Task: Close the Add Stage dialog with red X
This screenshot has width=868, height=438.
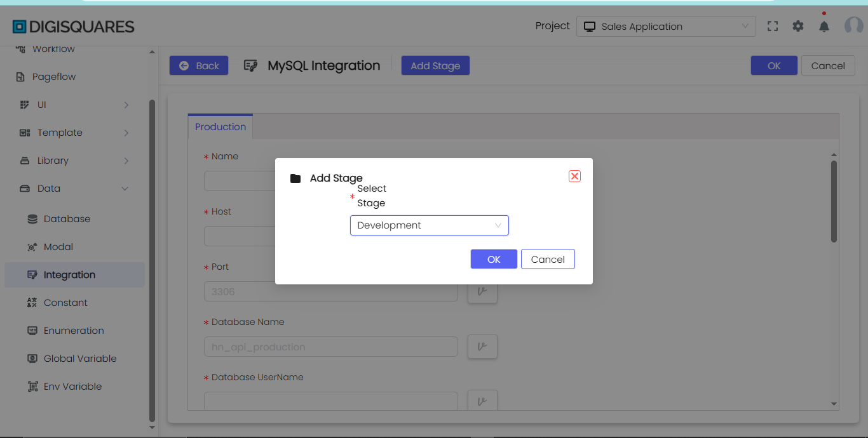Action: tap(574, 176)
